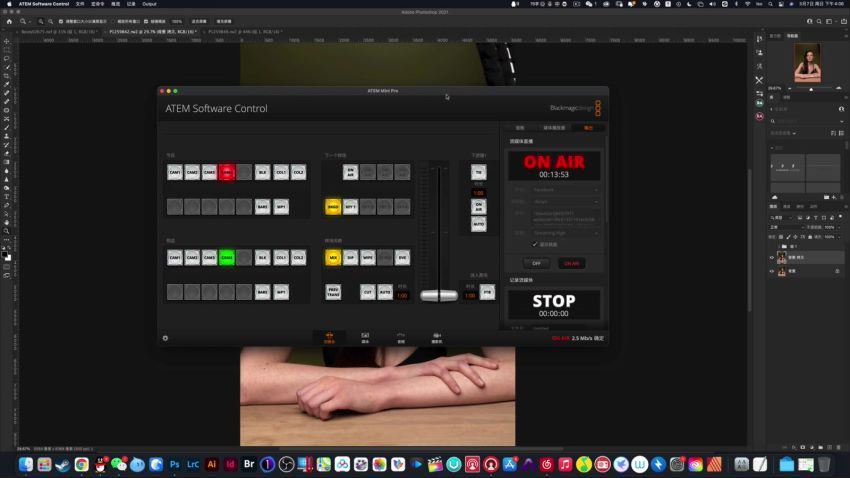
Task: Toggle the upstream key ON AIR button above BKGD
Action: (x=351, y=172)
